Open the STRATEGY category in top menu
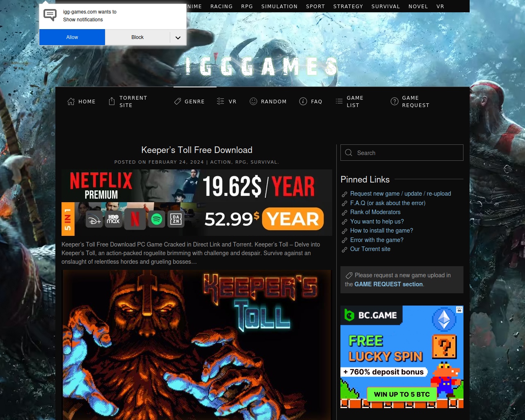Viewport: 525px width, 420px height. click(348, 6)
